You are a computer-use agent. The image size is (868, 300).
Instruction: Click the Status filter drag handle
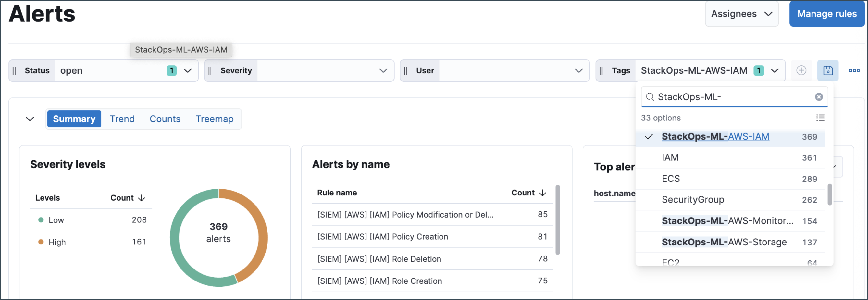[x=14, y=71]
